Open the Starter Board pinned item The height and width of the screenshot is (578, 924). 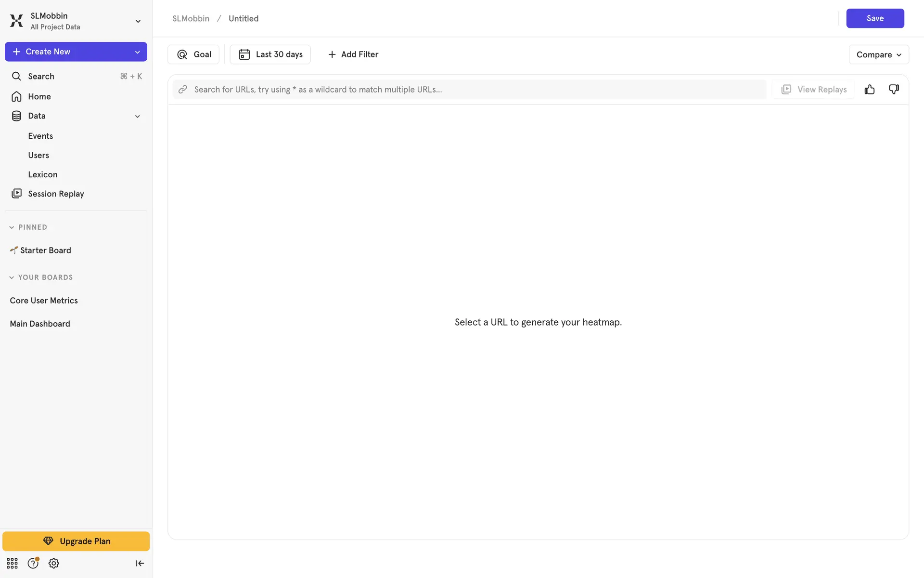coord(45,250)
